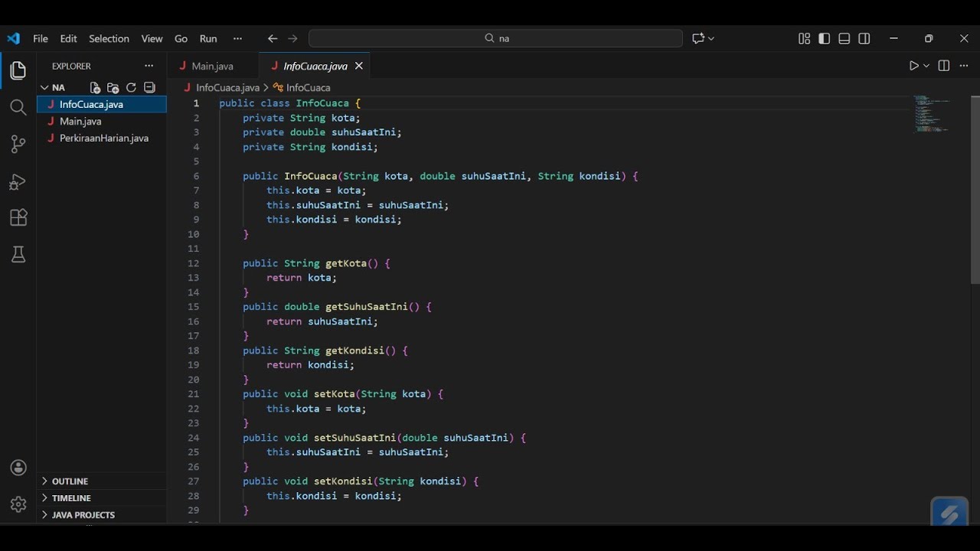Viewport: 980px width, 551px height.
Task: Click the Customize Layout icon
Action: tap(804, 38)
